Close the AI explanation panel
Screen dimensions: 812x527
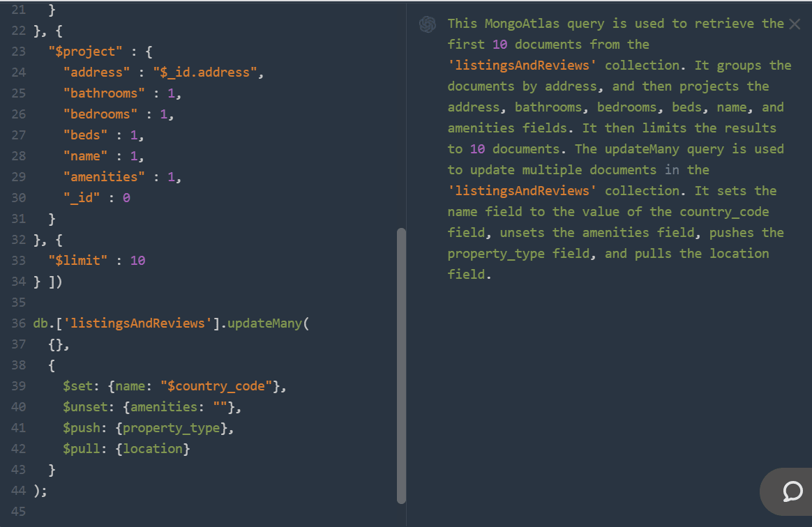(x=795, y=24)
